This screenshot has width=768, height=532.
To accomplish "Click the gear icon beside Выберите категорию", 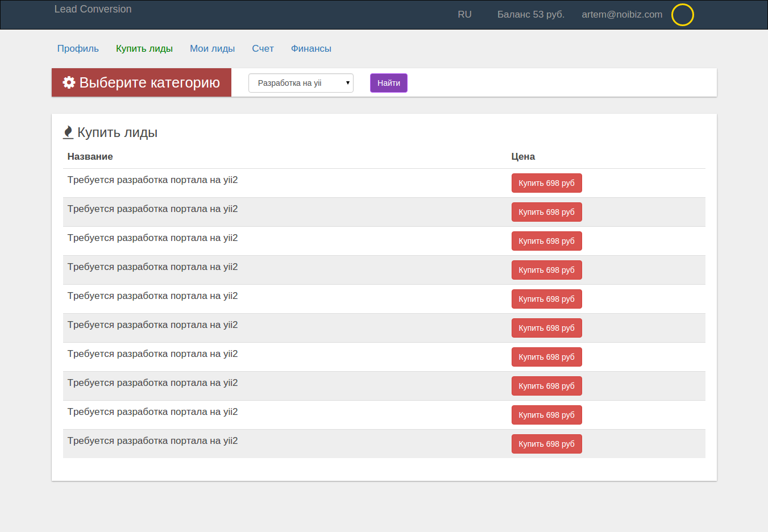I will [69, 82].
